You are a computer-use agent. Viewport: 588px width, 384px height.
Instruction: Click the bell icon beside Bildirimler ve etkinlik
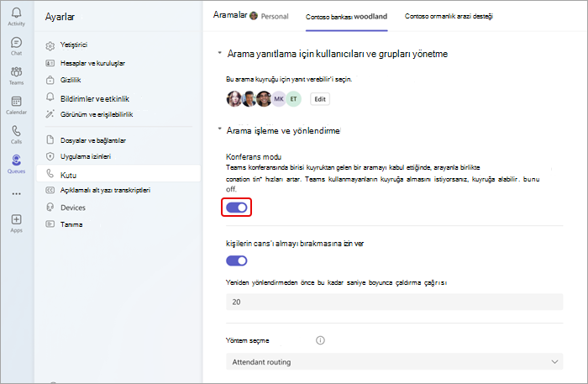pyautogui.click(x=50, y=97)
